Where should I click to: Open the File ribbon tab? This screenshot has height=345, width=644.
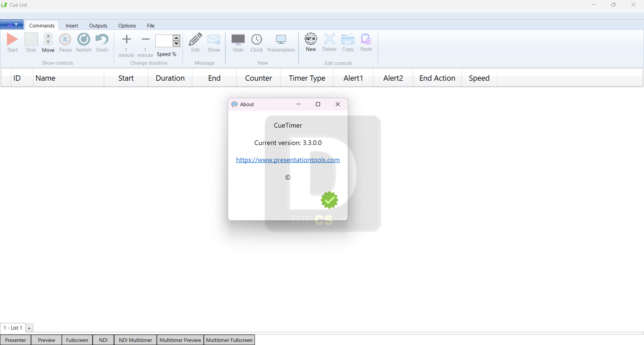pyautogui.click(x=151, y=25)
